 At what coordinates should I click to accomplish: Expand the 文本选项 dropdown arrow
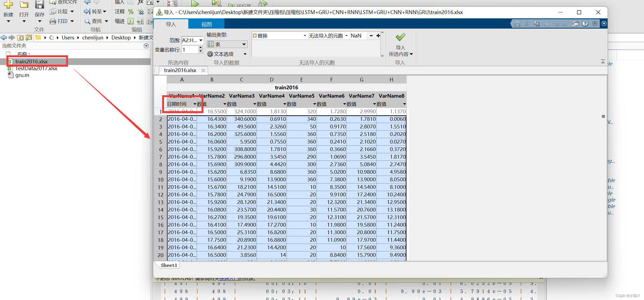pos(245,54)
